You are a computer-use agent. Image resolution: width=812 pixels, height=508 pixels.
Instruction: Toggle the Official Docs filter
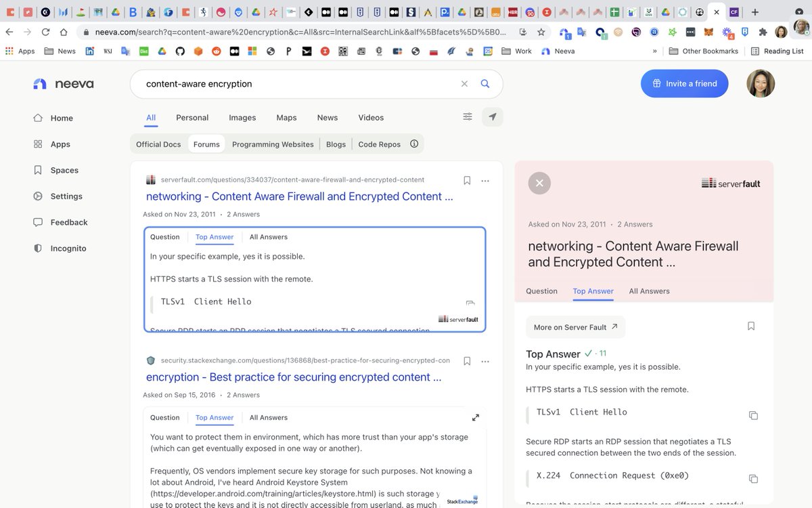158,144
